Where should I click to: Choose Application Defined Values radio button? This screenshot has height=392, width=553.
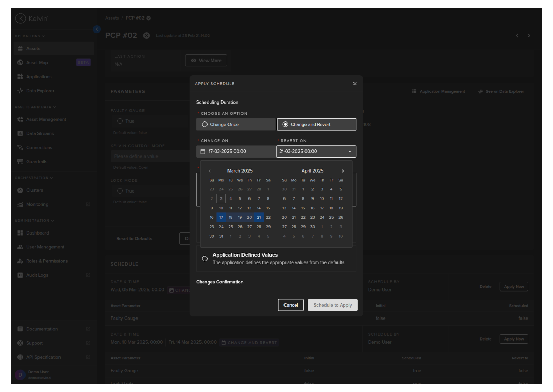click(205, 259)
